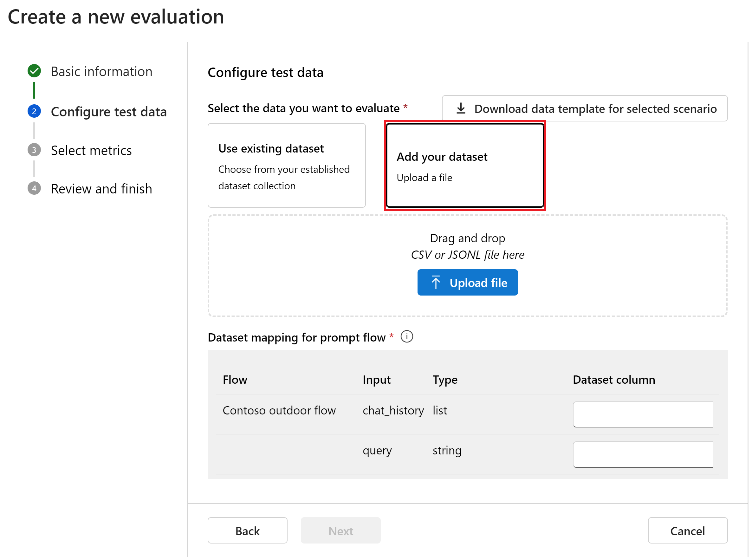Click the step 2 circle icon
The image size is (752, 560).
pyautogui.click(x=34, y=111)
